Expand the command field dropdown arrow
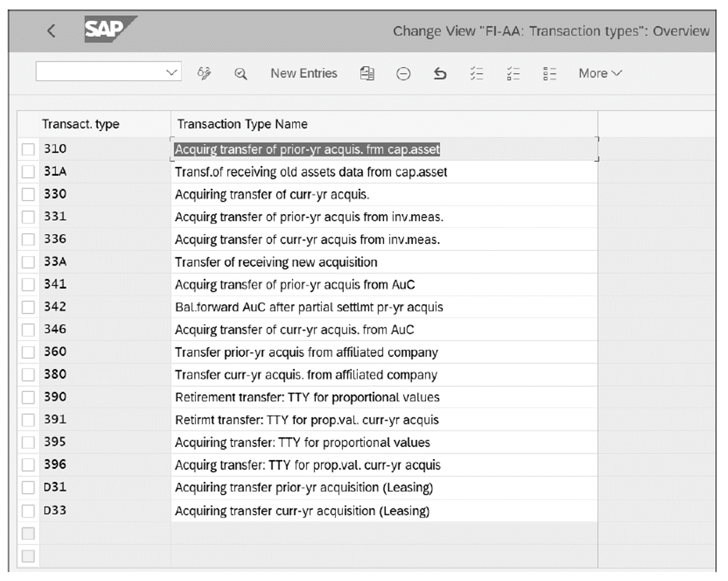 coord(172,72)
